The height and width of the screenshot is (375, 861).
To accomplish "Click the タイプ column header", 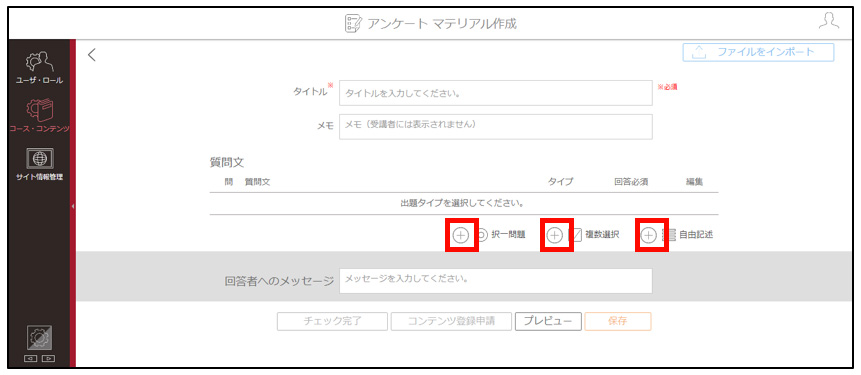I will point(561,182).
